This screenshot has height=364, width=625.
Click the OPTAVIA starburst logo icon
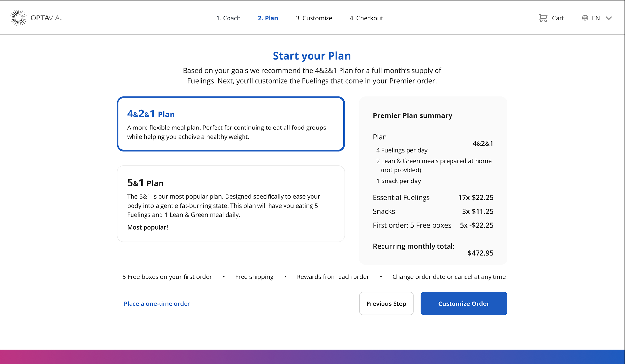click(x=18, y=18)
